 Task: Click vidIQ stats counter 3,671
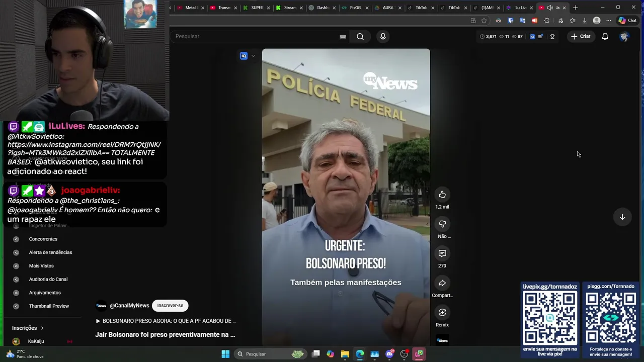tap(488, 36)
